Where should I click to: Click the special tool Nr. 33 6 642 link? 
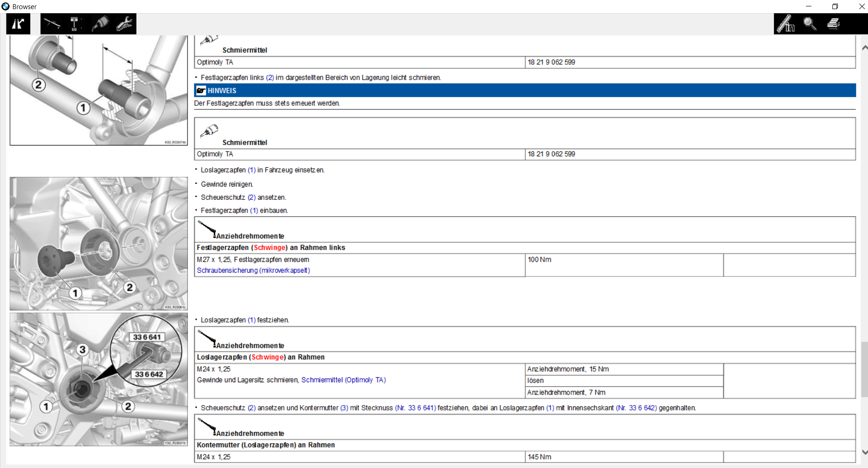pyautogui.click(x=636, y=408)
